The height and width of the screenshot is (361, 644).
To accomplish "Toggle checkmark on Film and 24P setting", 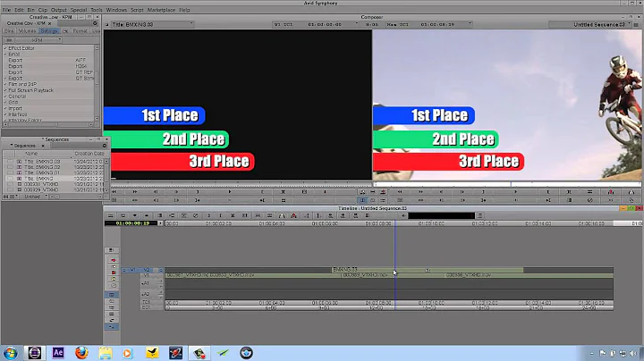I will pyautogui.click(x=5, y=84).
